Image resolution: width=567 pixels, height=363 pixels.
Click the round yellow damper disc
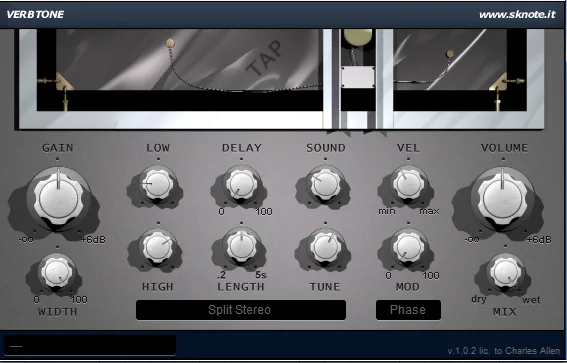358,38
